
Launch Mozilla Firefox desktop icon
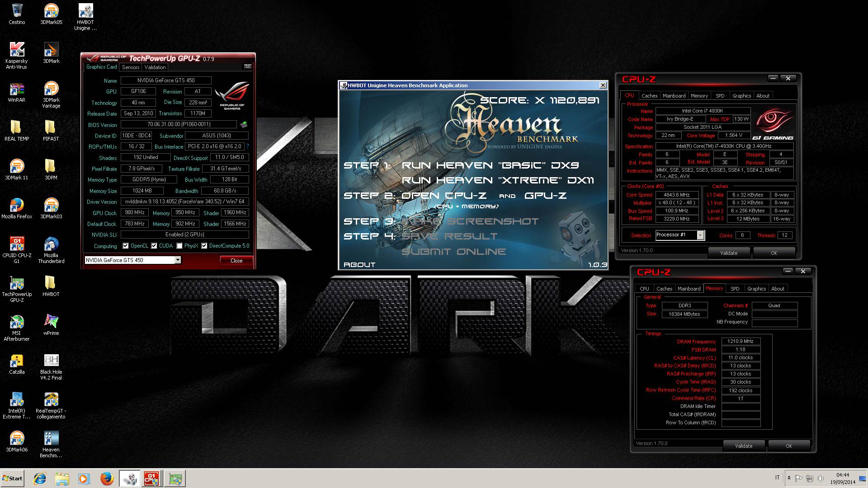coord(17,208)
